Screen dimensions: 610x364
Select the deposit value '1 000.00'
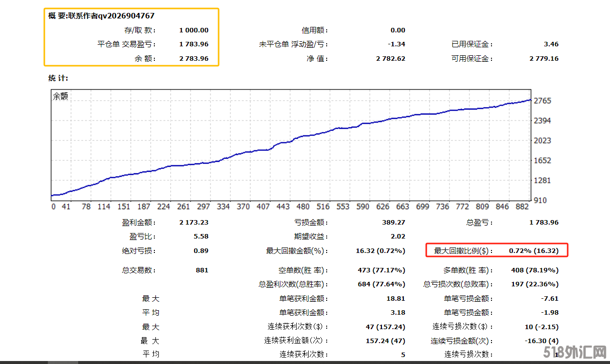(194, 30)
